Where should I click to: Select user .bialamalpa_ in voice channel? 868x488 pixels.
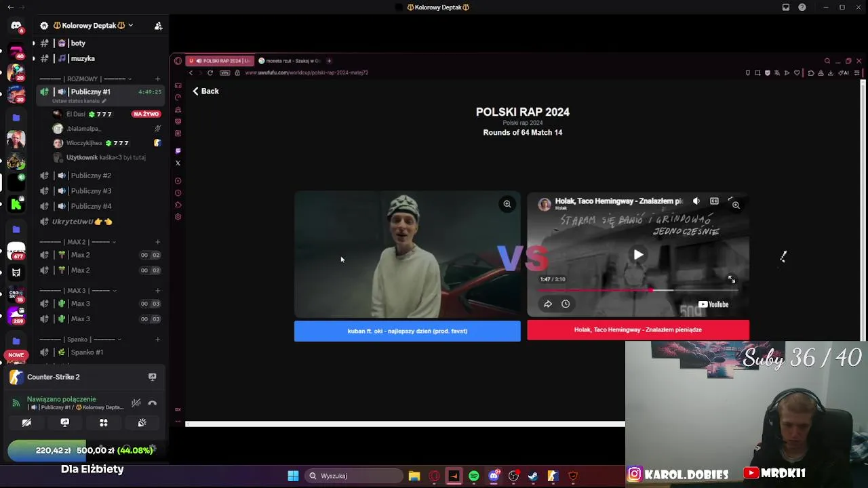83,128
